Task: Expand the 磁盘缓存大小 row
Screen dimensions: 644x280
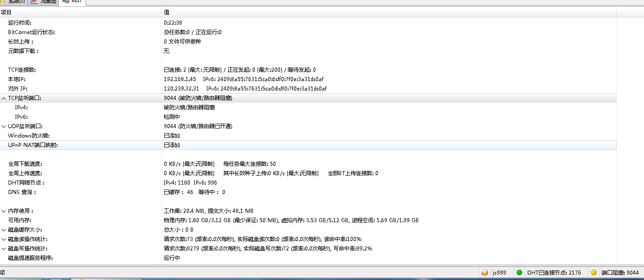Action: click(4, 230)
